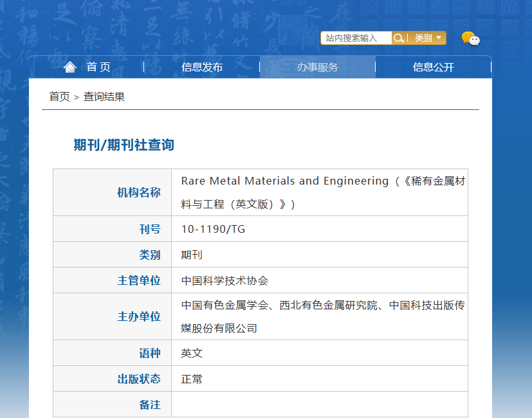Viewport: 532px width, 418px height.
Task: Click the 查询结果 breadcrumb text
Action: point(104,96)
